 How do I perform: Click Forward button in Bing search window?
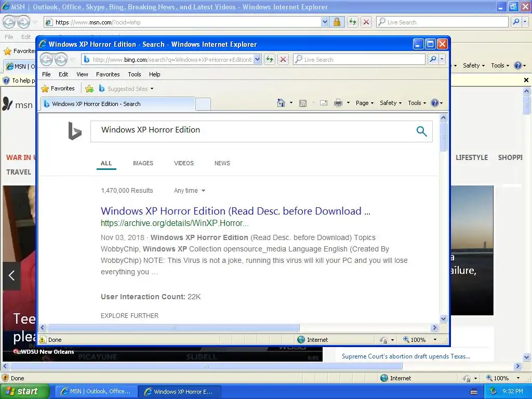coord(61,59)
